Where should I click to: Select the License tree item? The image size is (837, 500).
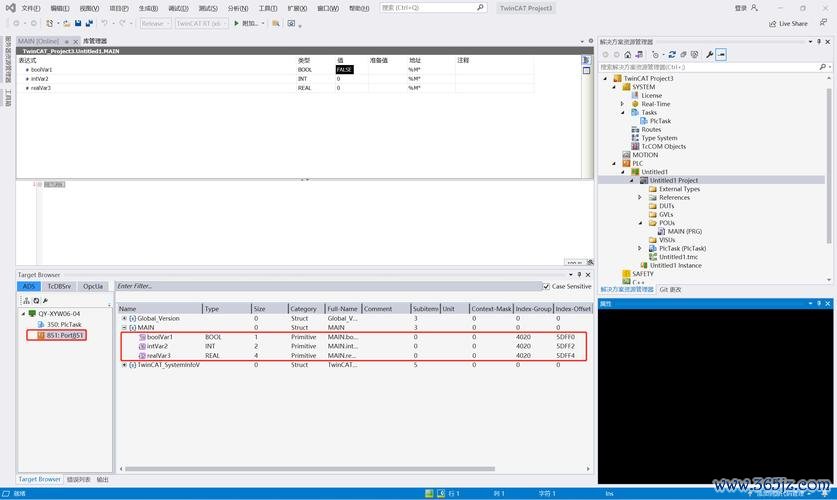point(646,96)
